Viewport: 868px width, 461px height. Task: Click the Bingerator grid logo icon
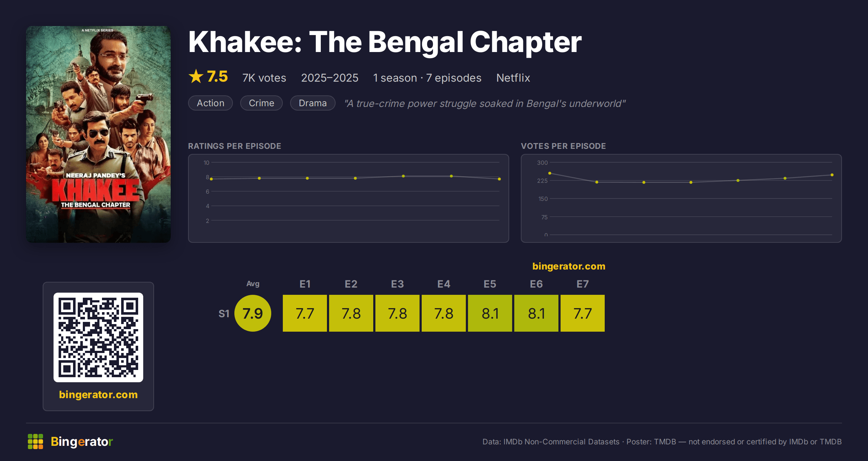click(x=35, y=441)
